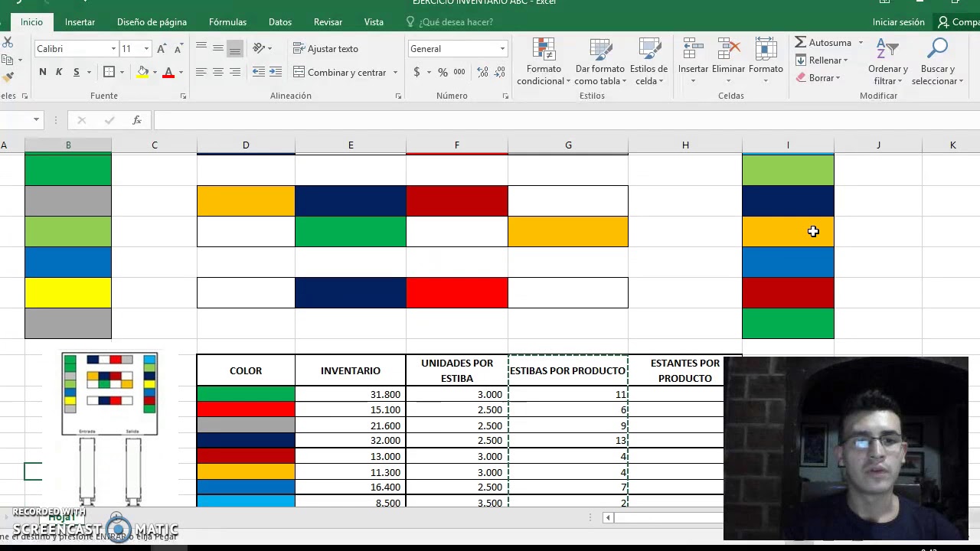
Task: Expand the Autosuma dropdown arrow
Action: [x=861, y=43]
